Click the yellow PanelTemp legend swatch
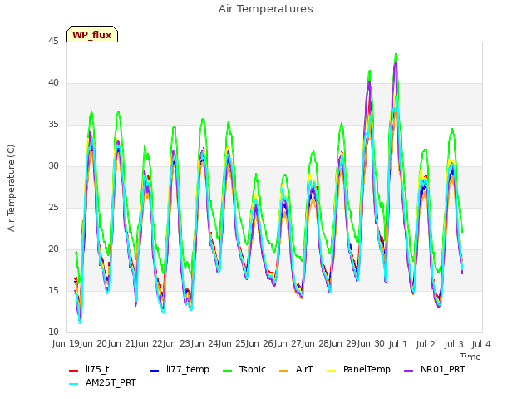Viewport: 532px width, 399px height. (331, 371)
